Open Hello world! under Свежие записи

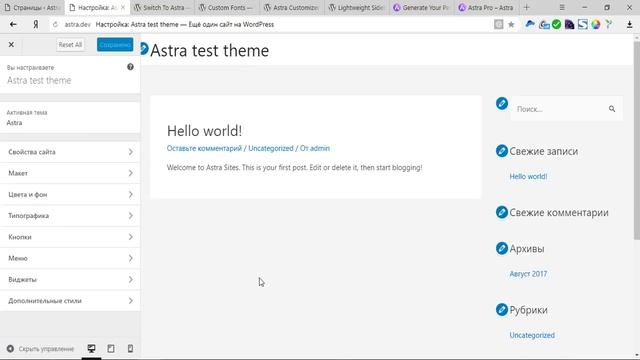528,176
